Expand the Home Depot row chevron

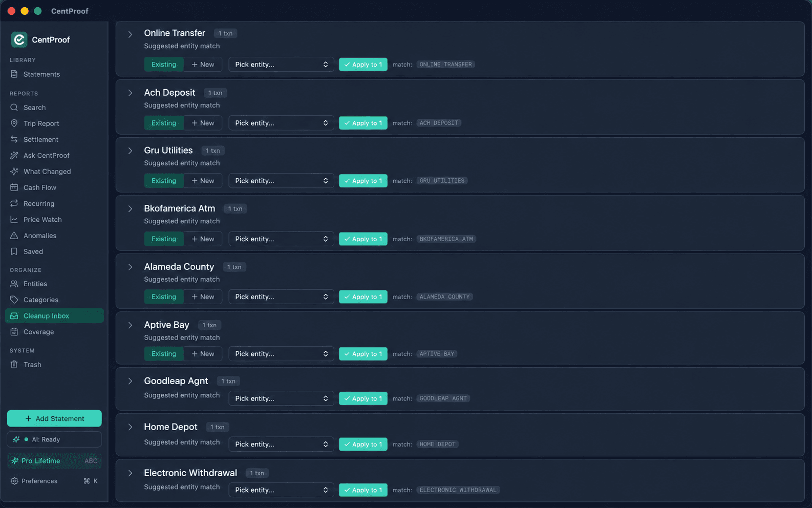pyautogui.click(x=130, y=427)
